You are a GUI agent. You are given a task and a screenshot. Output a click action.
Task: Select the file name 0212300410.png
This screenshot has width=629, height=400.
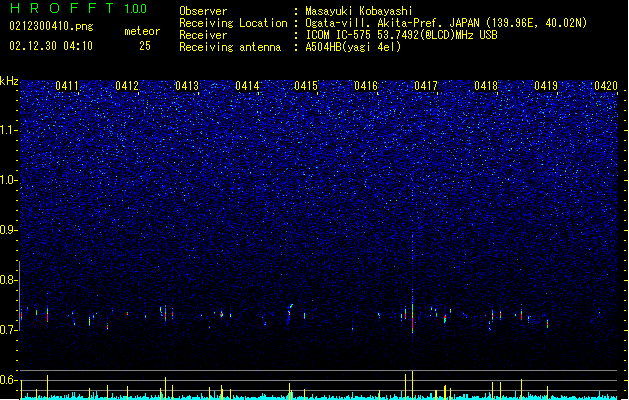tap(51, 26)
